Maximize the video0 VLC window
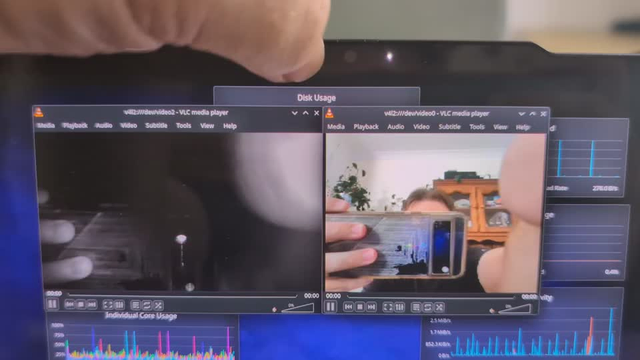Screen dimensions: 640x360 click(532, 114)
